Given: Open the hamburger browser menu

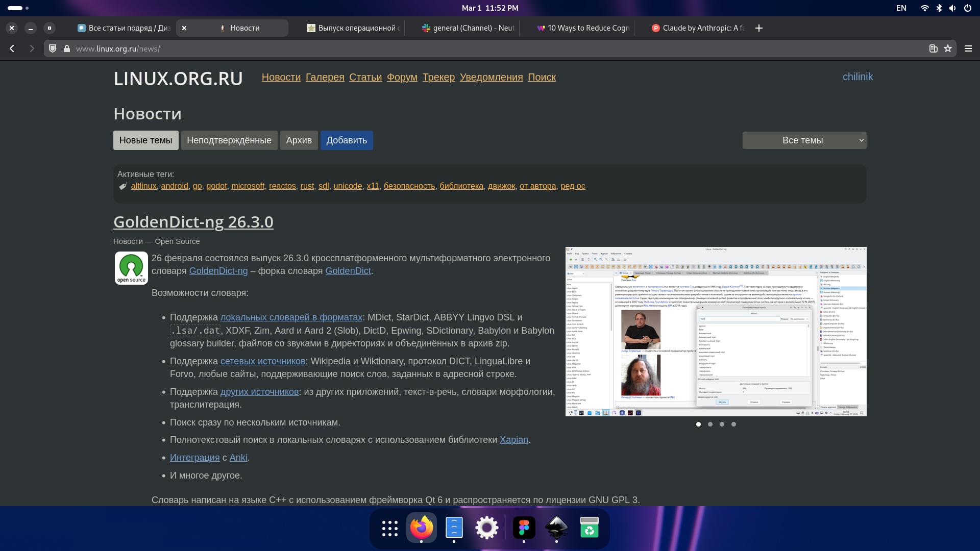Looking at the screenshot, I should coord(968,48).
